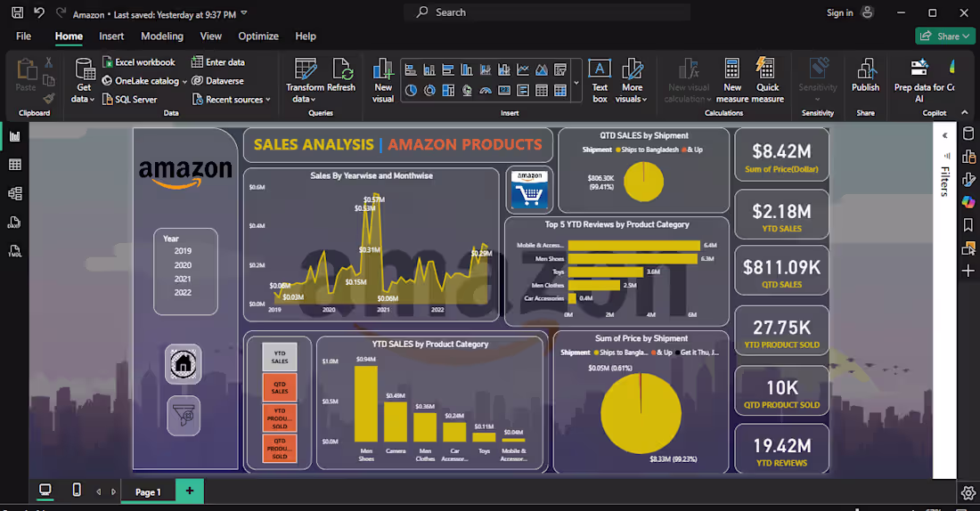This screenshot has height=511, width=980.
Task: Insert a gauge visual
Action: [x=486, y=91]
